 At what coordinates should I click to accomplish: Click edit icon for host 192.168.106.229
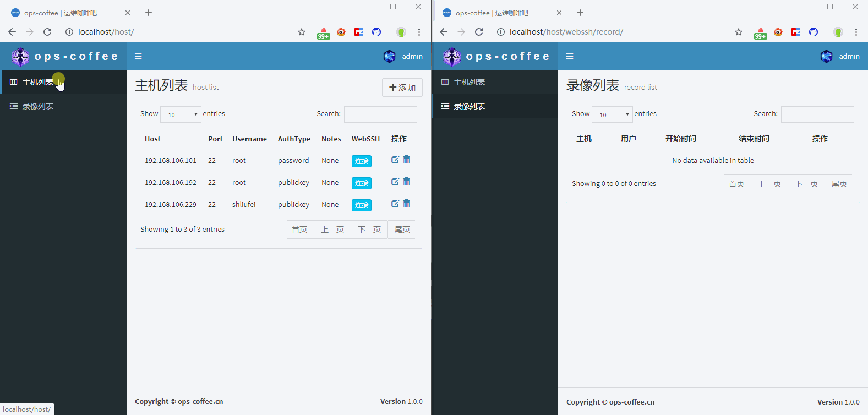(x=395, y=204)
